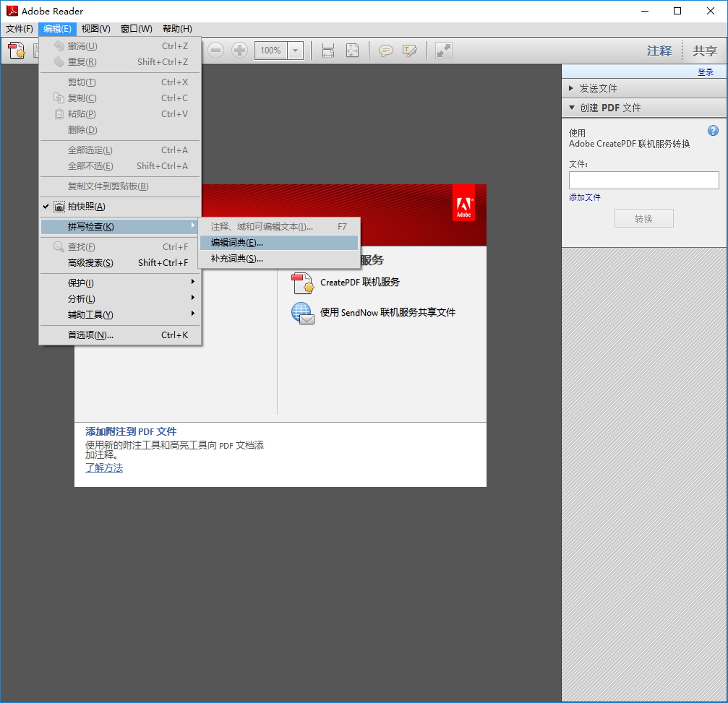
Task: Click the 注释 pane button
Action: pyautogui.click(x=659, y=51)
